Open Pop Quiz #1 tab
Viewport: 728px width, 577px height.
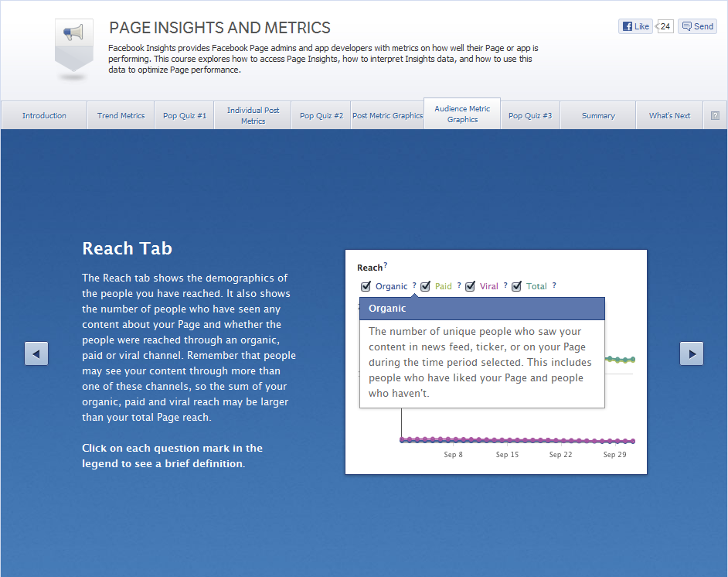pyautogui.click(x=185, y=115)
